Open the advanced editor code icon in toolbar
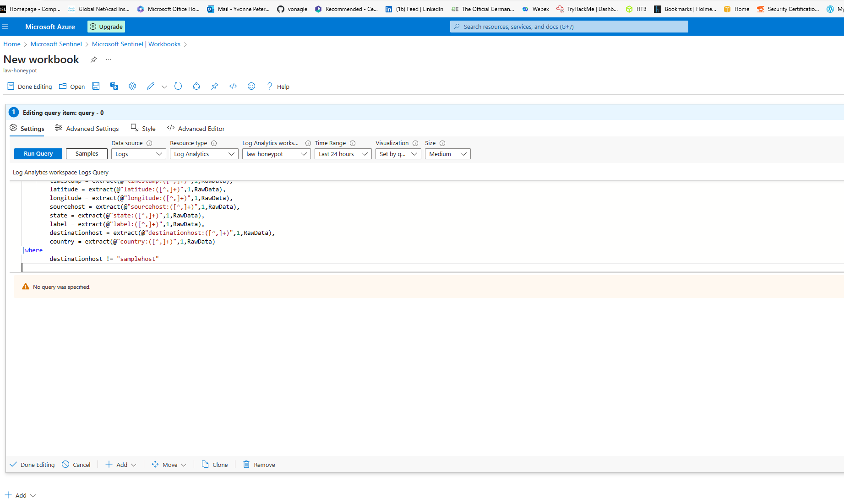This screenshot has width=844, height=504. 233,86
